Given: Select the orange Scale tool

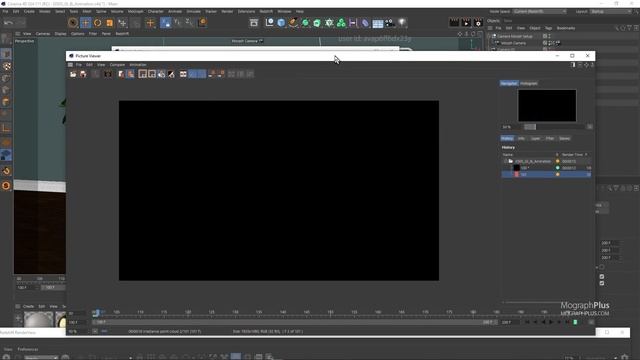Looking at the screenshot, I should pos(109,23).
